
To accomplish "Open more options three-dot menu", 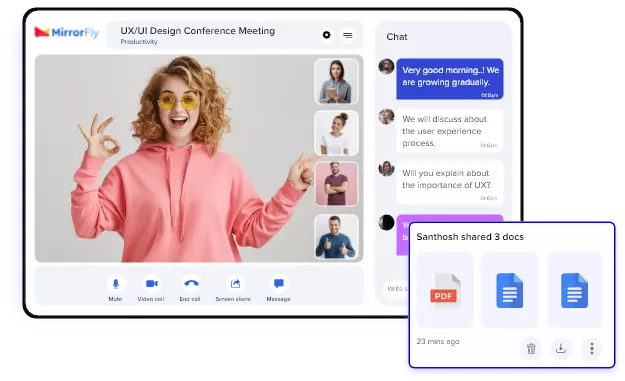I will [592, 348].
